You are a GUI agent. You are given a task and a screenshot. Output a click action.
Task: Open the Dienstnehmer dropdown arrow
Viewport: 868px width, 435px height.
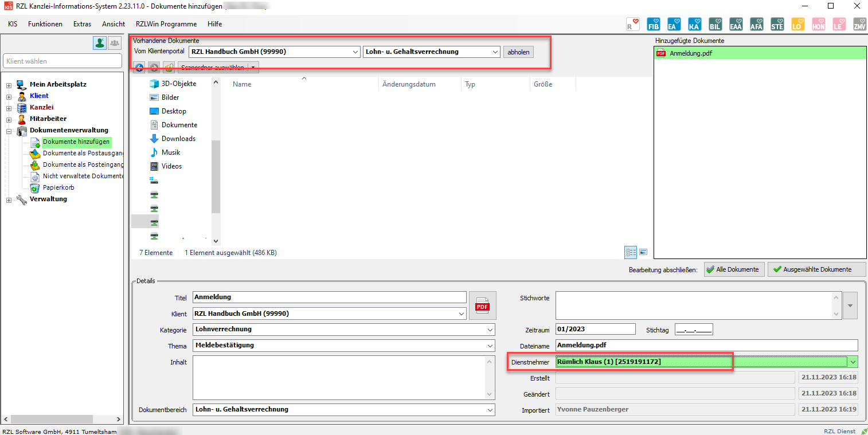click(x=853, y=362)
